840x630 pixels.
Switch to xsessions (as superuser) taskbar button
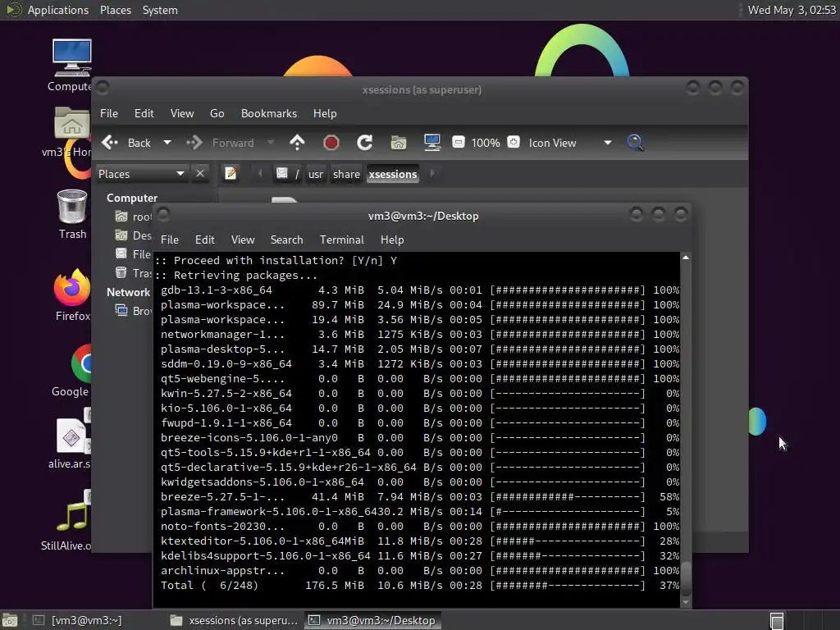[234, 620]
